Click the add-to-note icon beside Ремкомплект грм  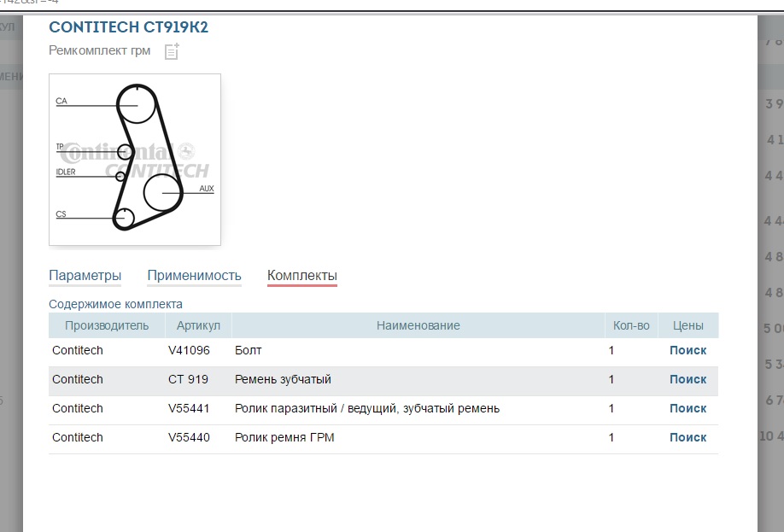pyautogui.click(x=172, y=51)
